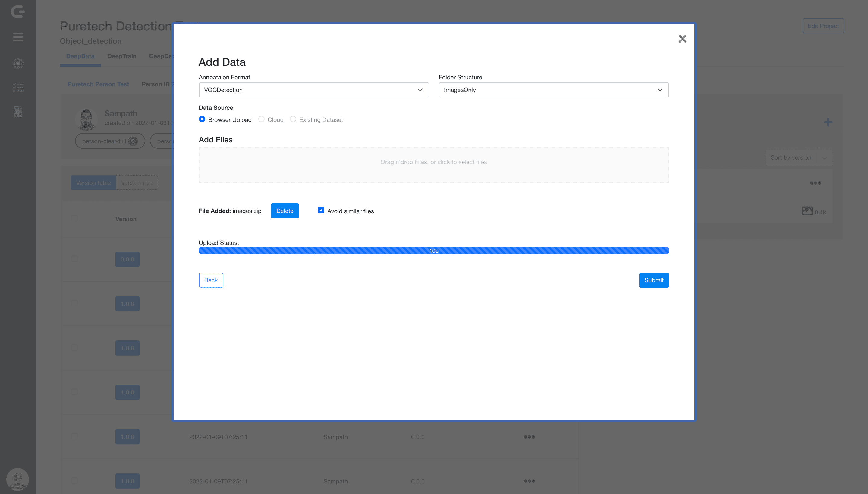This screenshot has height=494, width=868.
Task: Open the document icon in sidebar
Action: 18,112
